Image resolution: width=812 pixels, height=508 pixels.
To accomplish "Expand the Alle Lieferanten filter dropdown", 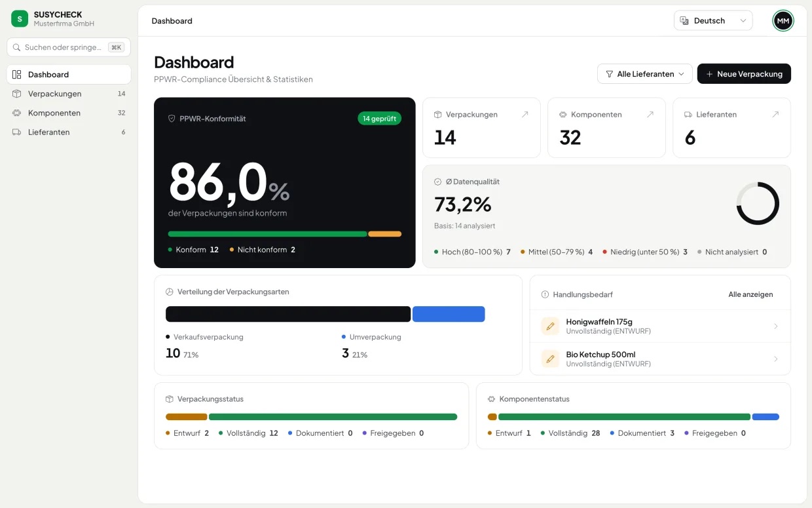I will (x=645, y=74).
